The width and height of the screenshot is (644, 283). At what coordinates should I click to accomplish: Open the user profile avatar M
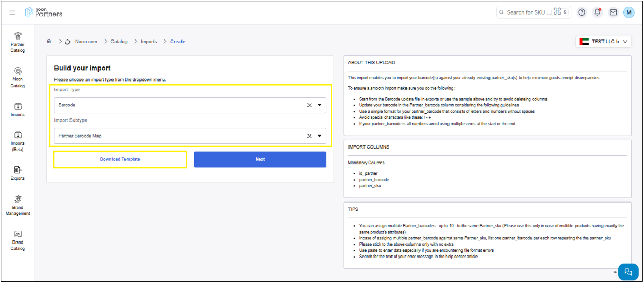click(x=628, y=12)
